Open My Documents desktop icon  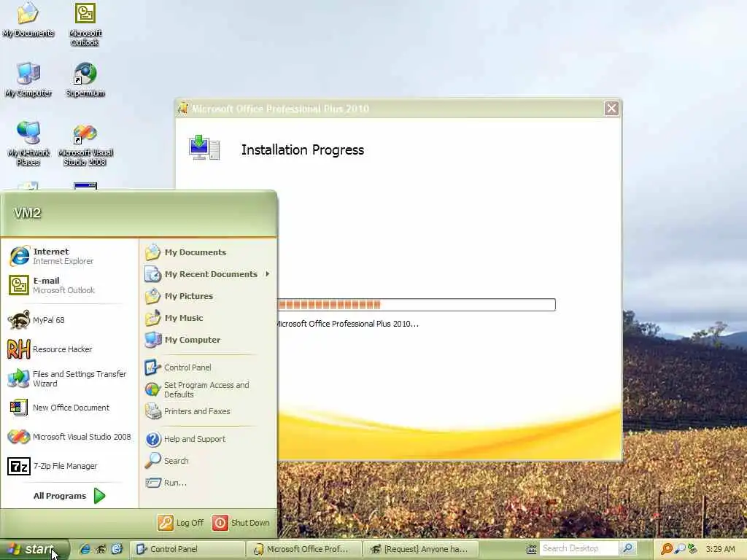[28, 21]
